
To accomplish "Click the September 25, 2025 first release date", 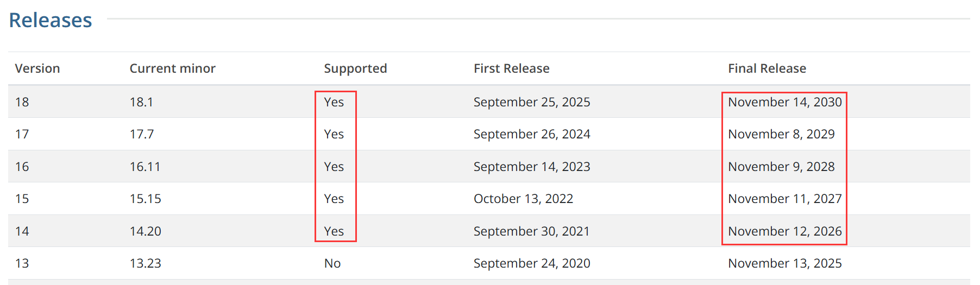I will pos(531,102).
